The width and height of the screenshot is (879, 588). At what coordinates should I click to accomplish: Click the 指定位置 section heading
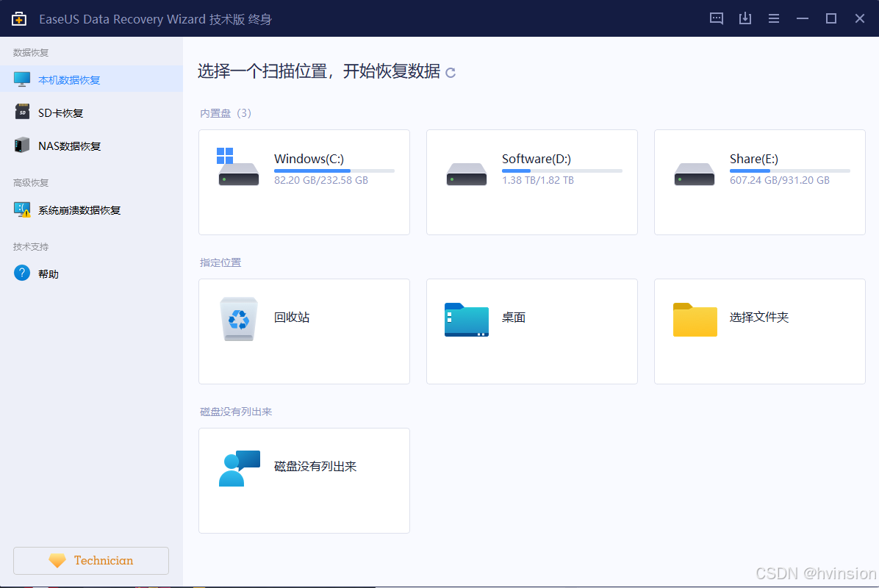[220, 262]
